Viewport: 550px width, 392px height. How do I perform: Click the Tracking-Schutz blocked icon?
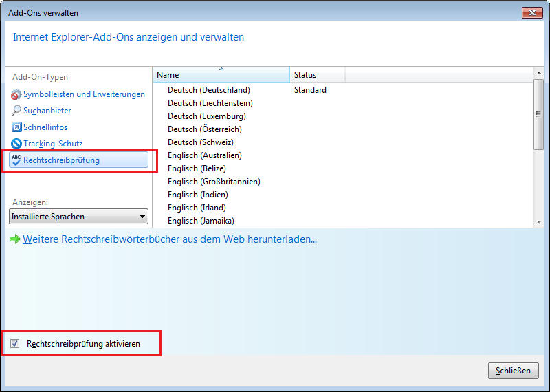[16, 144]
